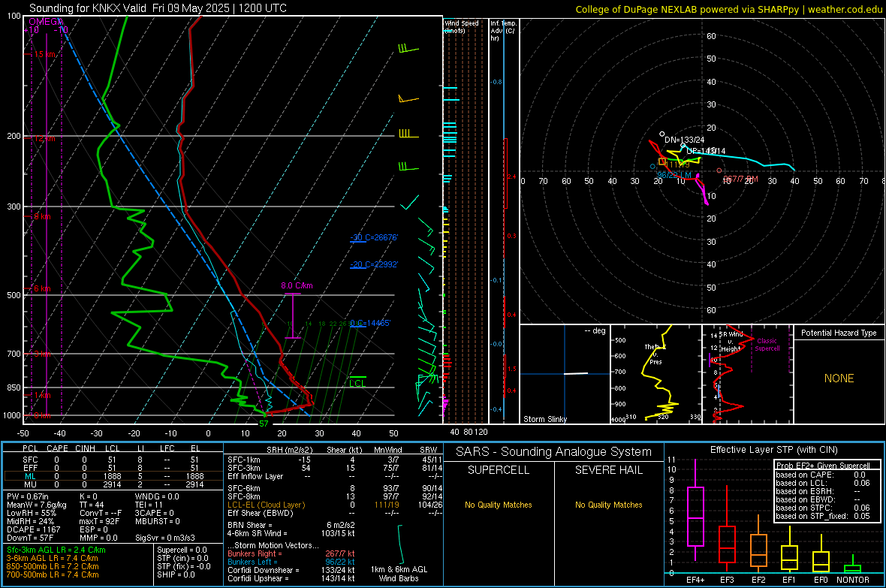Click the SHIP = 0.0 value
Image resolution: width=886 pixels, height=588 pixels.
pyautogui.click(x=176, y=574)
